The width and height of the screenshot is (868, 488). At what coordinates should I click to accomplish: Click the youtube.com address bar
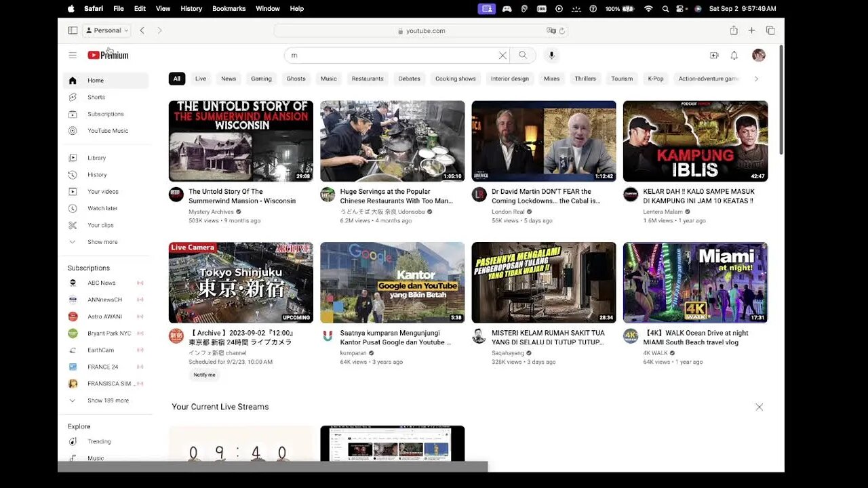tap(421, 30)
